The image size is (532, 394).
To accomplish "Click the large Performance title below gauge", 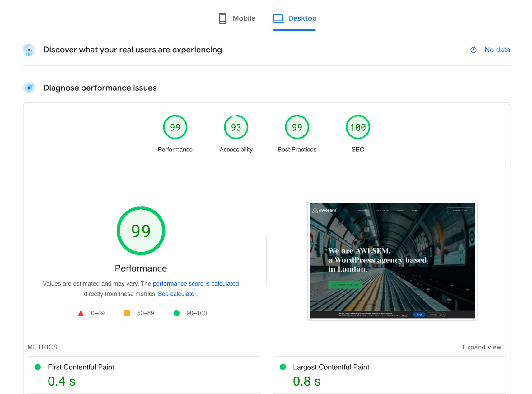I will click(x=141, y=268).
